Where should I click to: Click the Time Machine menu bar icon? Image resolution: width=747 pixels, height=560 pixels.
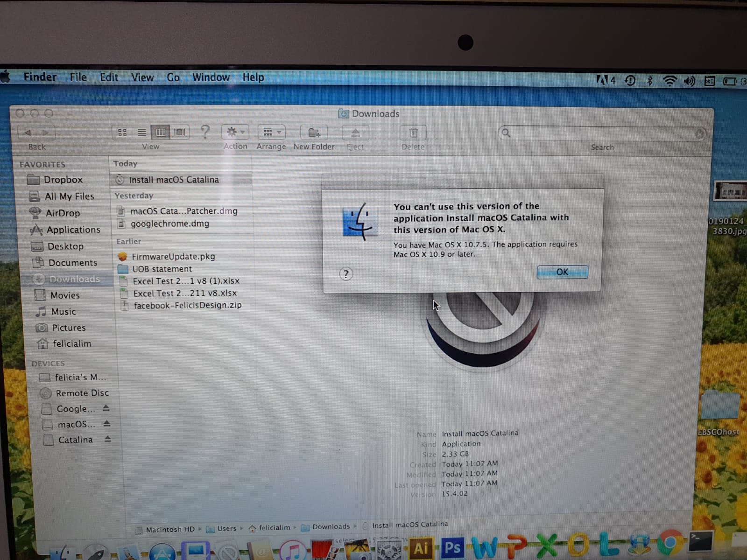point(630,81)
